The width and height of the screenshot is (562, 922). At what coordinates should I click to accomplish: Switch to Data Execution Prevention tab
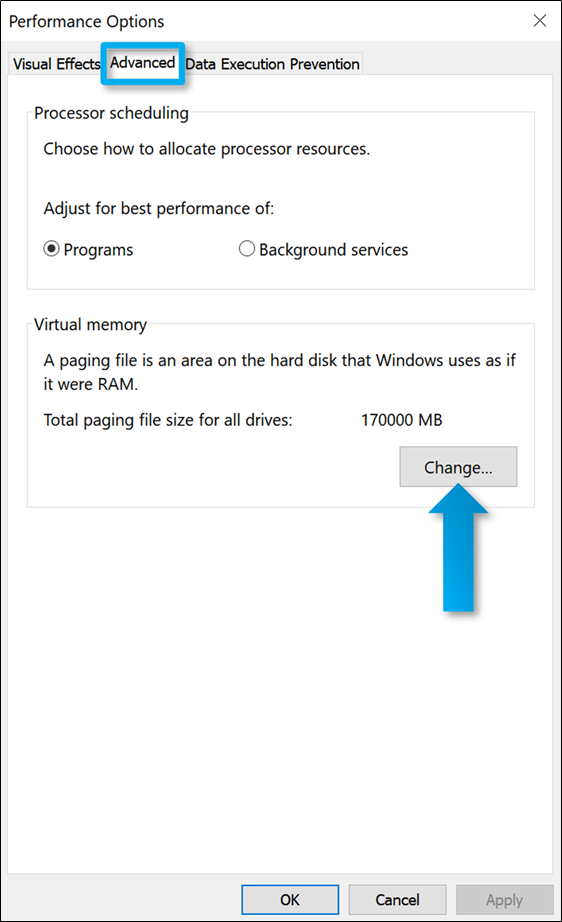point(272,64)
